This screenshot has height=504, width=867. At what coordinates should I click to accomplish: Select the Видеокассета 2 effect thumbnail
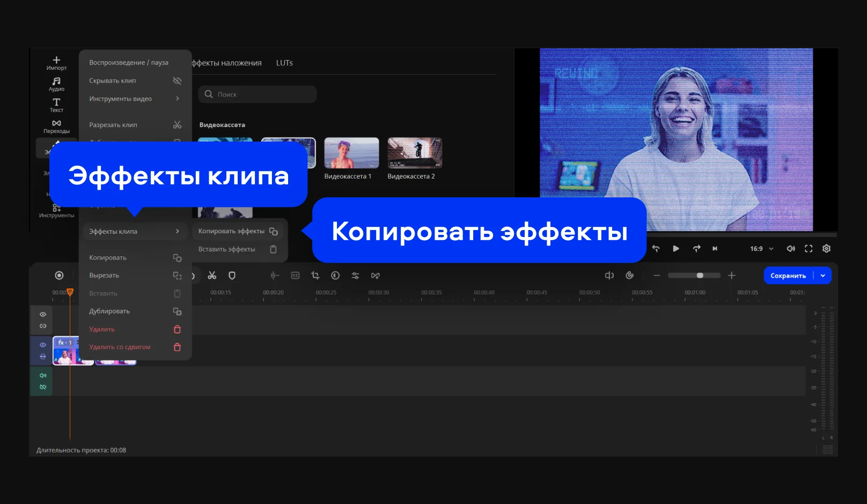click(415, 153)
